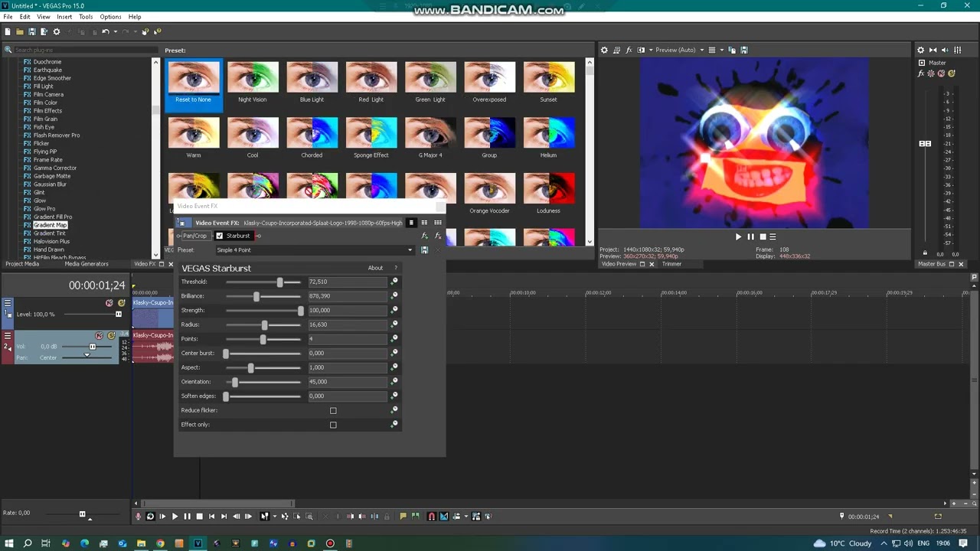Open preview overlays dropdown arrow

722,50
